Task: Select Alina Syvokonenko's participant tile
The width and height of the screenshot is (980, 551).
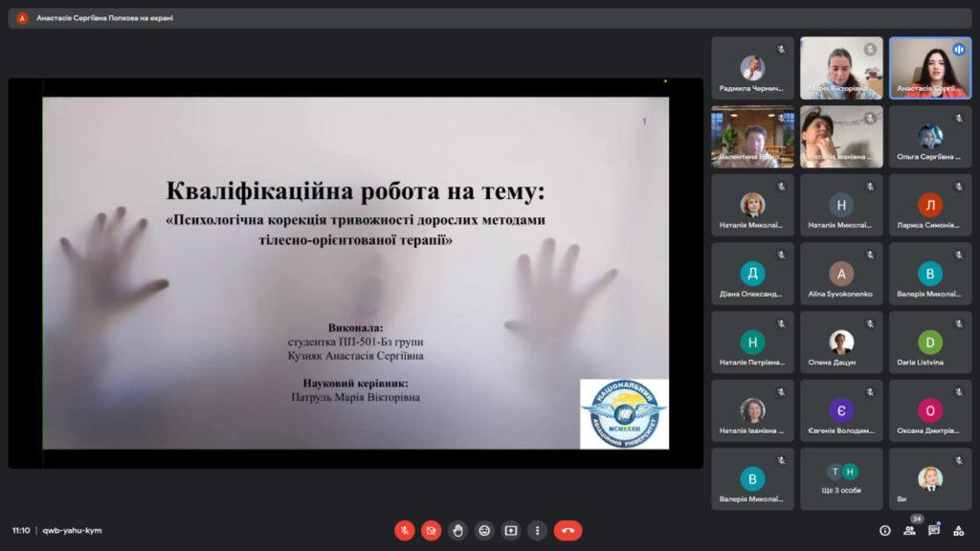Action: tap(841, 274)
